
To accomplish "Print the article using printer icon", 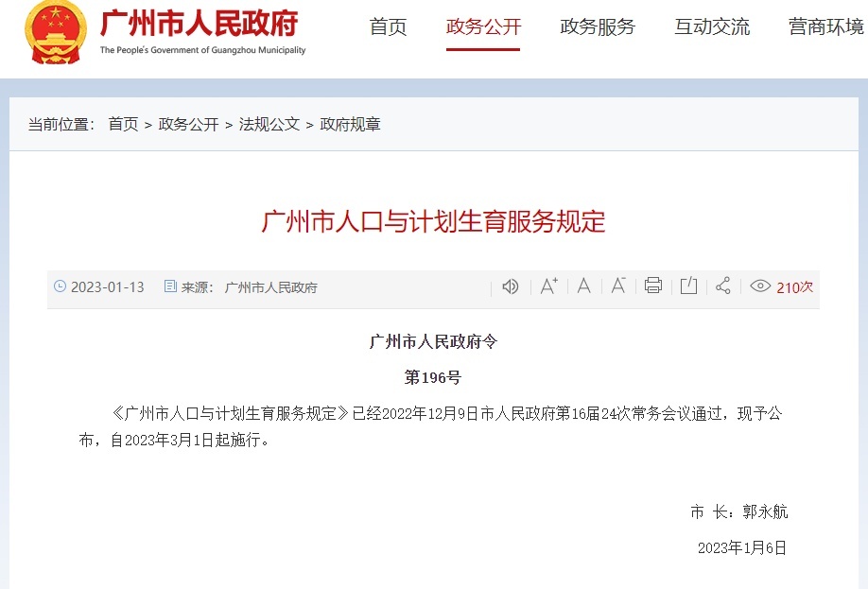I will [653, 286].
